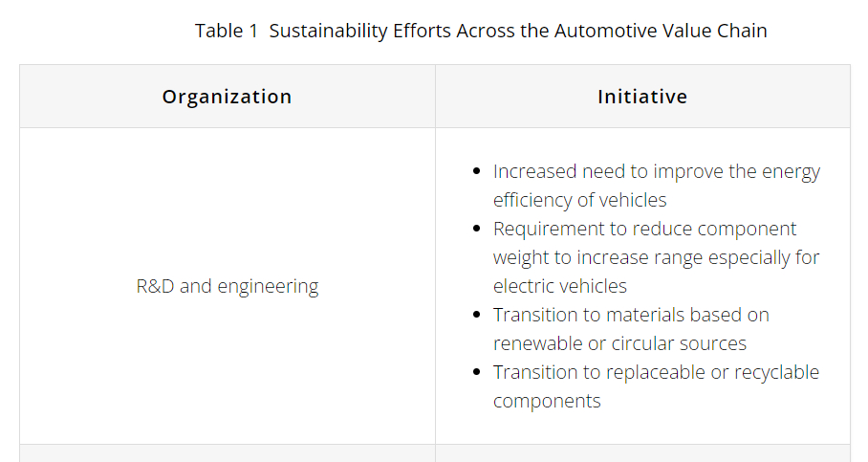Click "weight to increase range especially for" line
Screen dimensions: 868x462
pyautogui.click(x=656, y=257)
